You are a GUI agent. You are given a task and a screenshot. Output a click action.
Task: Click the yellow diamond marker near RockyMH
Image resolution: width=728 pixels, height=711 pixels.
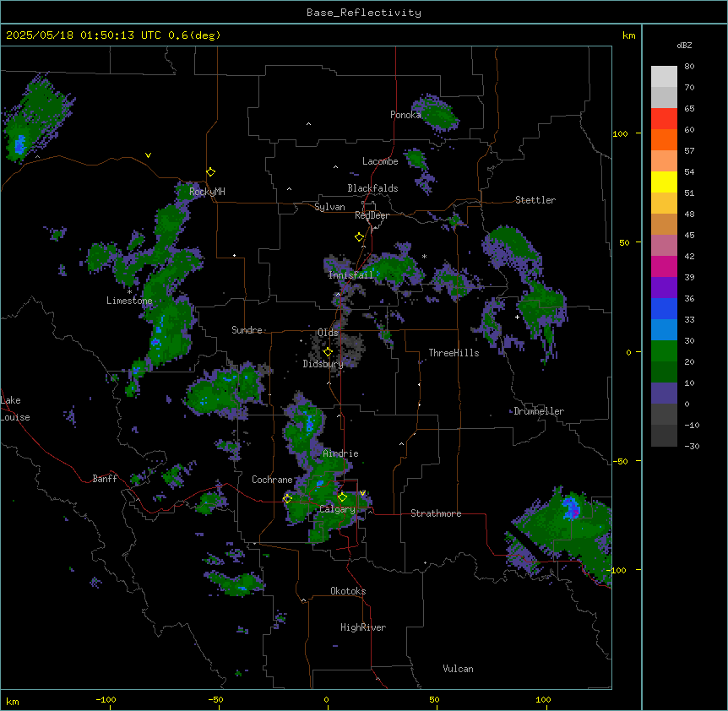tap(211, 172)
